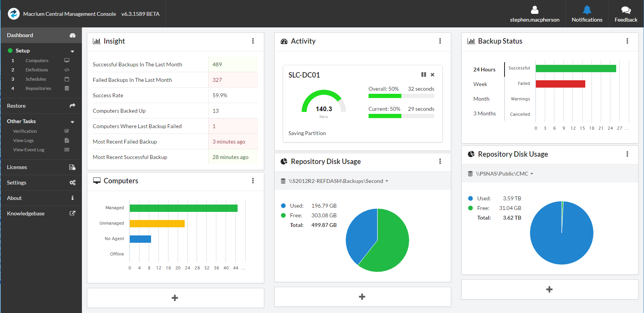Select 3 Months period in Backup Status
This screenshot has height=313, width=644.
point(484,113)
